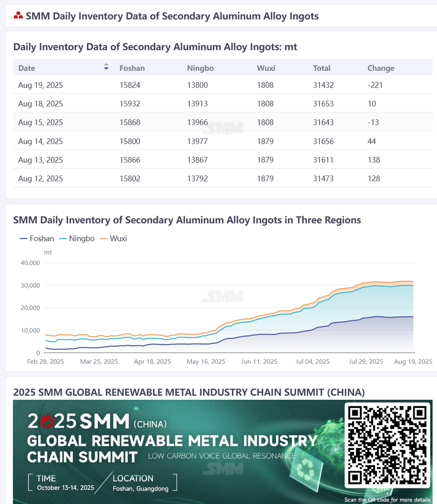This screenshot has width=437, height=504.
Task: Click Foshan value 15866
Action: pos(130,160)
